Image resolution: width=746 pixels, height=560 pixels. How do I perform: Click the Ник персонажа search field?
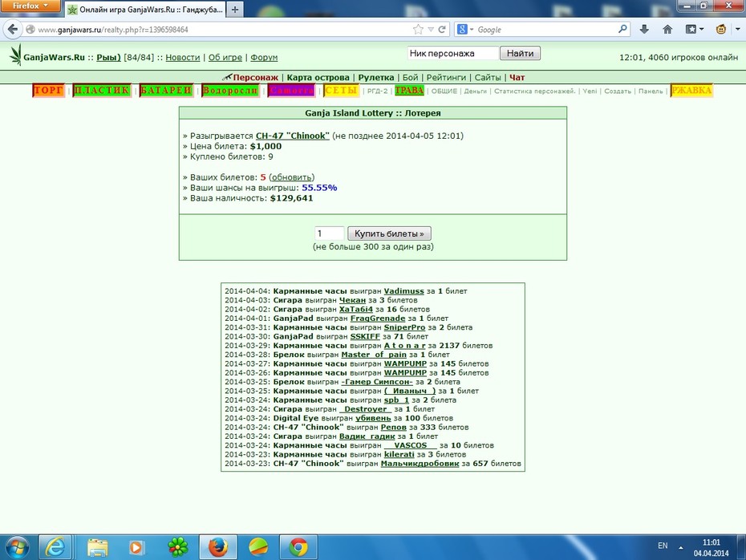452,53
